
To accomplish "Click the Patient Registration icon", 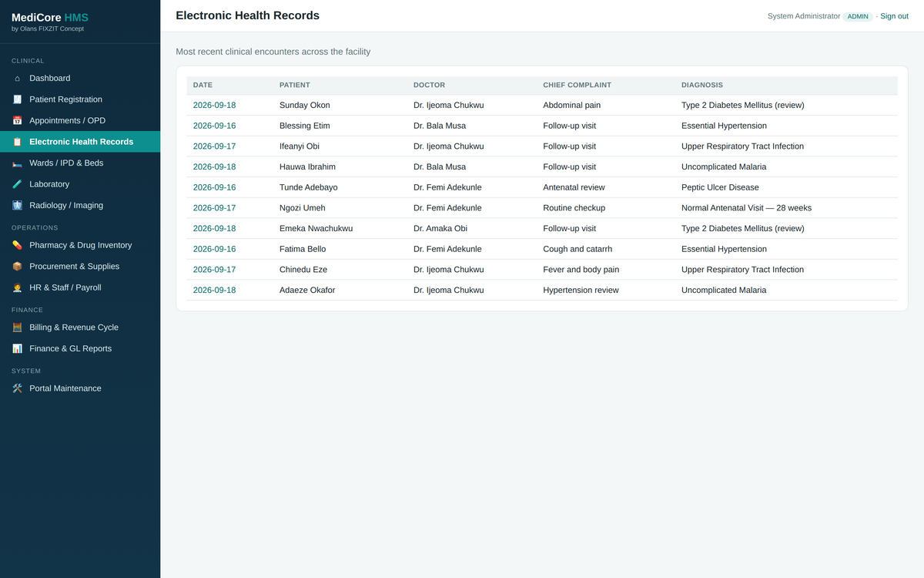I will [17, 99].
